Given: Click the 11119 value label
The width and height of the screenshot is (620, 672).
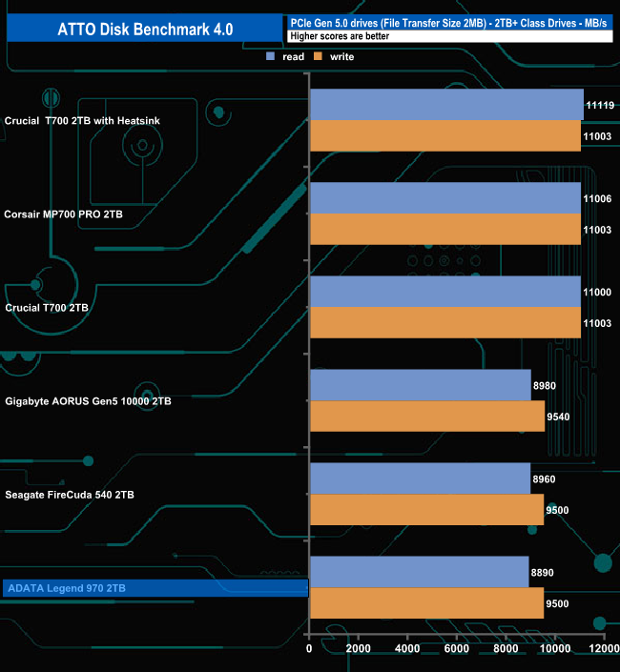Looking at the screenshot, I should click(600, 106).
